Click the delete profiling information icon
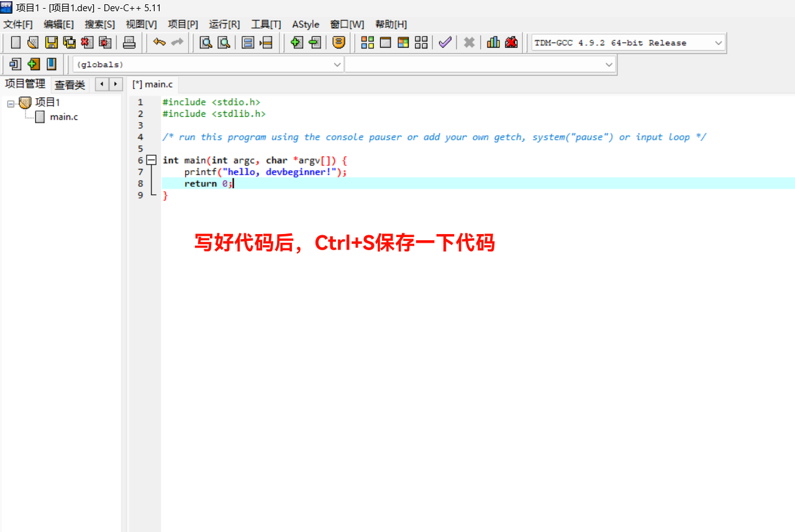Screen dimensions: 795x532 click(511, 42)
